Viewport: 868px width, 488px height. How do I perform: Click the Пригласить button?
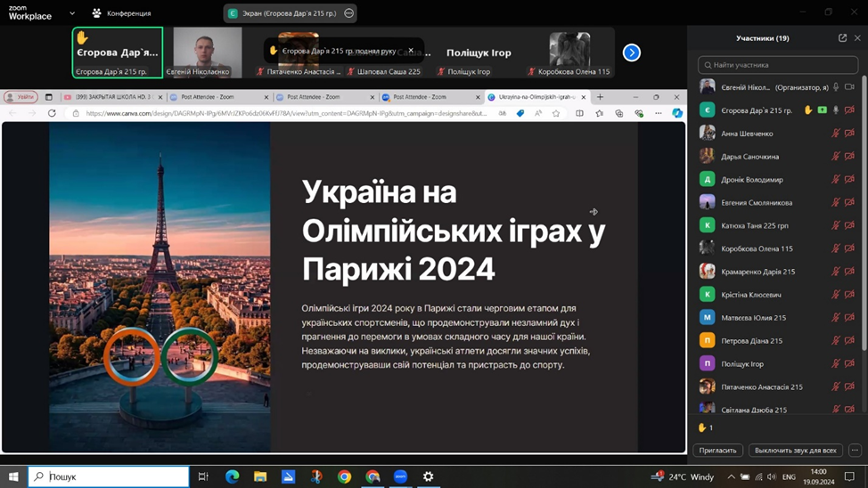[717, 451]
